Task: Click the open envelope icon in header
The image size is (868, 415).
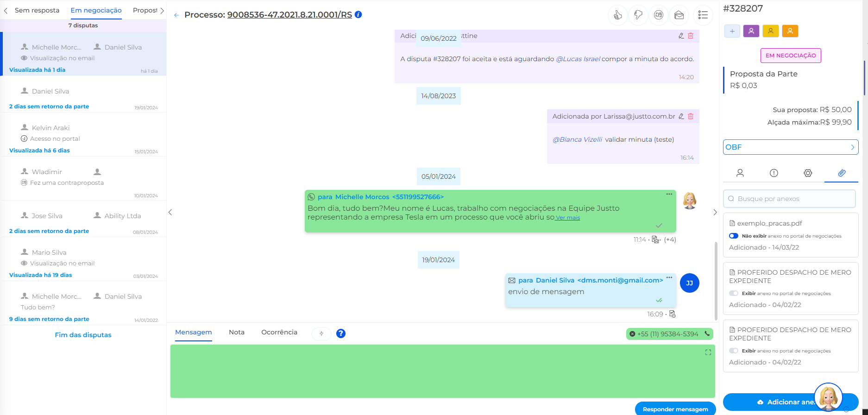Action: tap(679, 15)
